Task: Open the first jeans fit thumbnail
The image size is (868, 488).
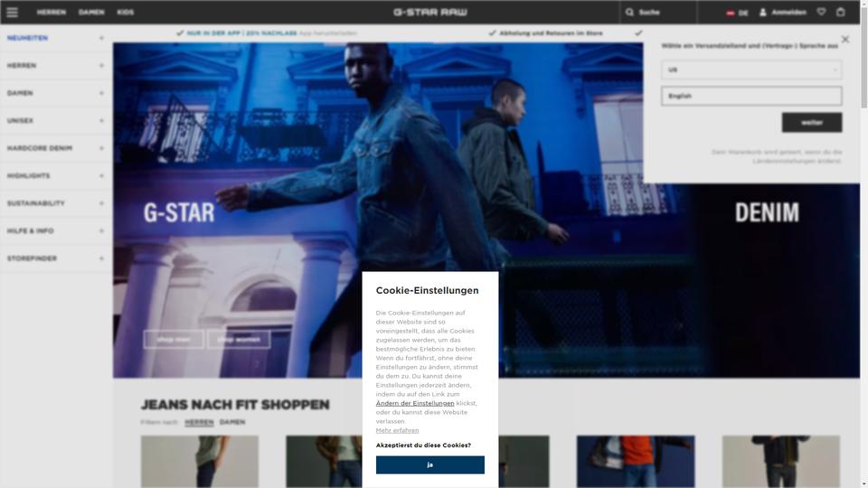Action: [199, 462]
